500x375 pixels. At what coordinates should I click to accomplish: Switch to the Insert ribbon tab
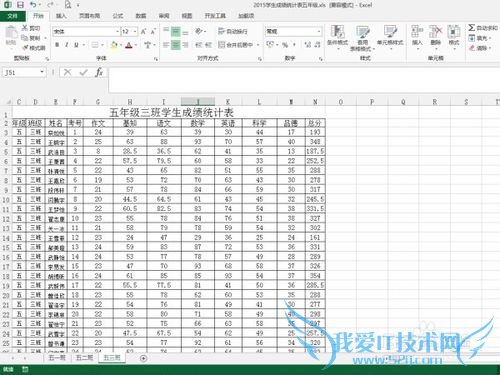(x=61, y=16)
